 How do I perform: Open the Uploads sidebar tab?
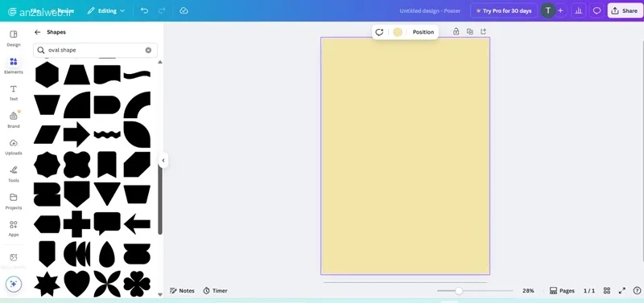point(14,147)
